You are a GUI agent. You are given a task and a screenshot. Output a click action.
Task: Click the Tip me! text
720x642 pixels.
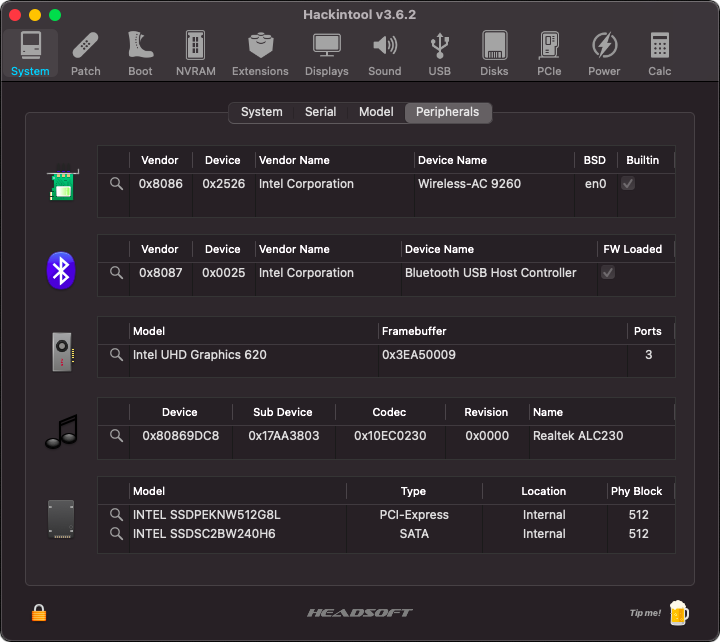645,613
